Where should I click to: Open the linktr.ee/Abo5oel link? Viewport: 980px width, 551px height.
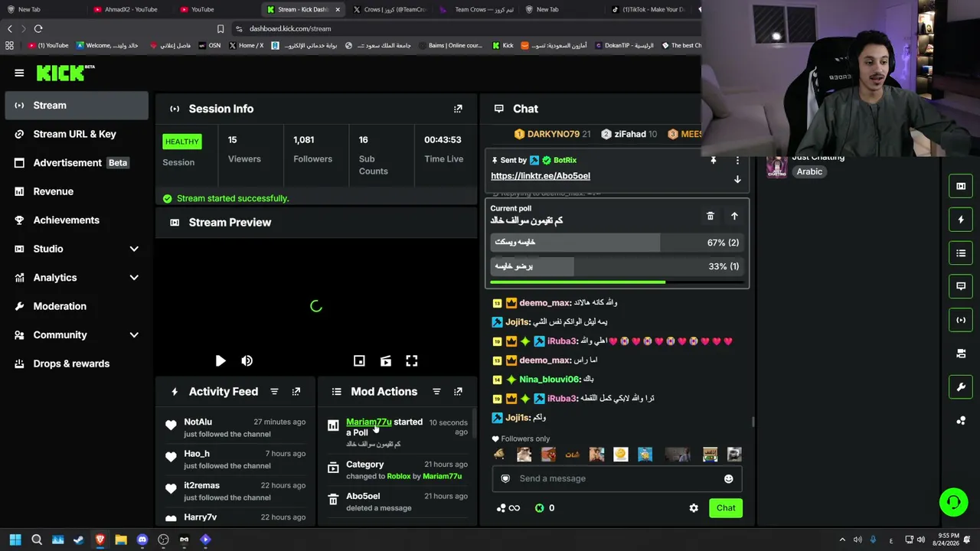pos(541,176)
